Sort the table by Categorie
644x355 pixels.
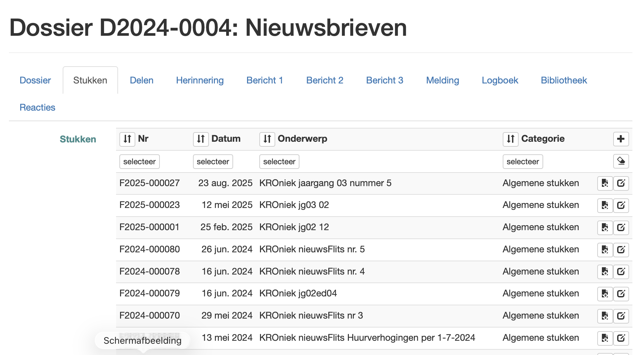pyautogui.click(x=510, y=139)
